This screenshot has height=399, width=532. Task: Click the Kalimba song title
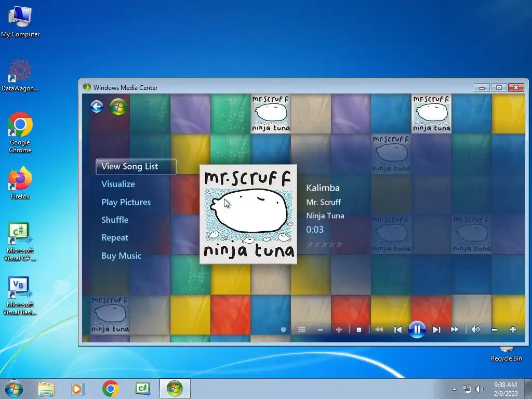pos(323,188)
